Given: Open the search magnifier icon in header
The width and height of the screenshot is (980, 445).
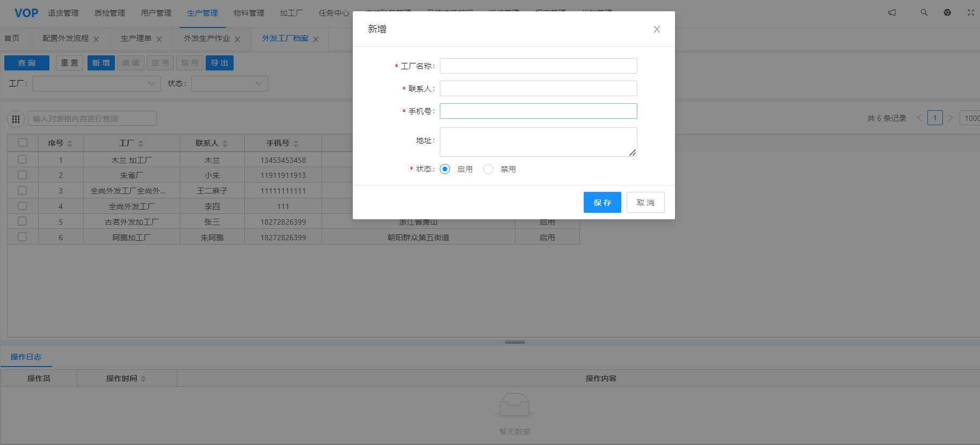Looking at the screenshot, I should [924, 12].
